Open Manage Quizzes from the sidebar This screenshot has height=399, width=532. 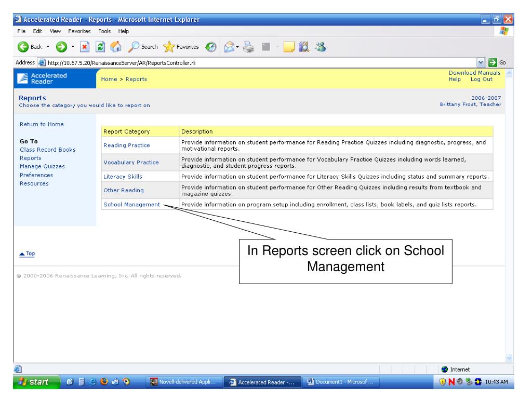[42, 167]
